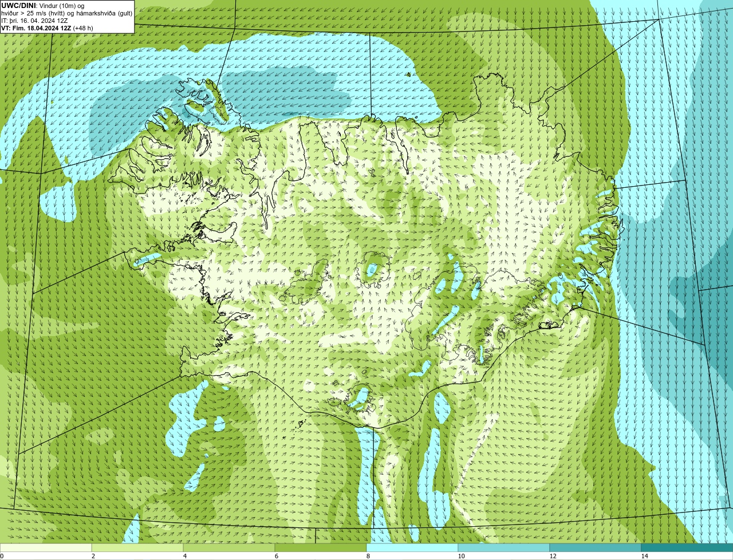The height and width of the screenshot is (560, 733).
Task: Choose the darker green 6–8 legend swatch
Action: [x=321, y=547]
